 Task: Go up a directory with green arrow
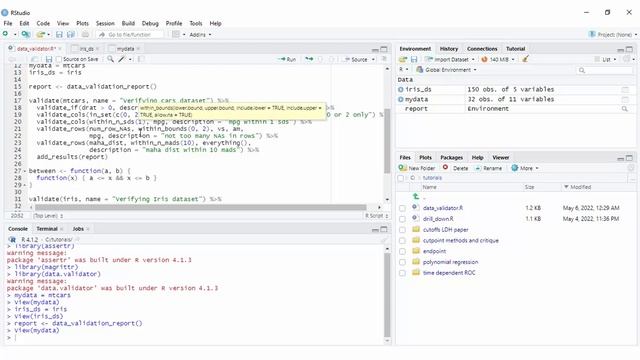pos(416,197)
